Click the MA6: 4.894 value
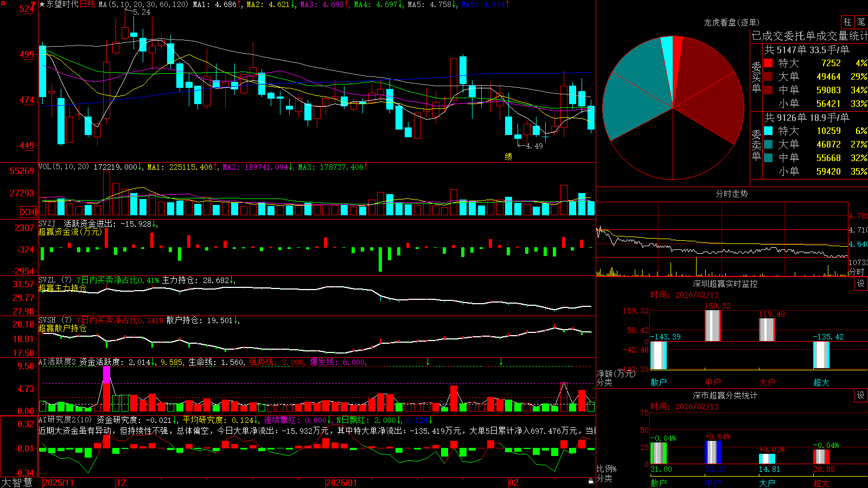Image resolution: width=868 pixels, height=488 pixels. coord(486,4)
